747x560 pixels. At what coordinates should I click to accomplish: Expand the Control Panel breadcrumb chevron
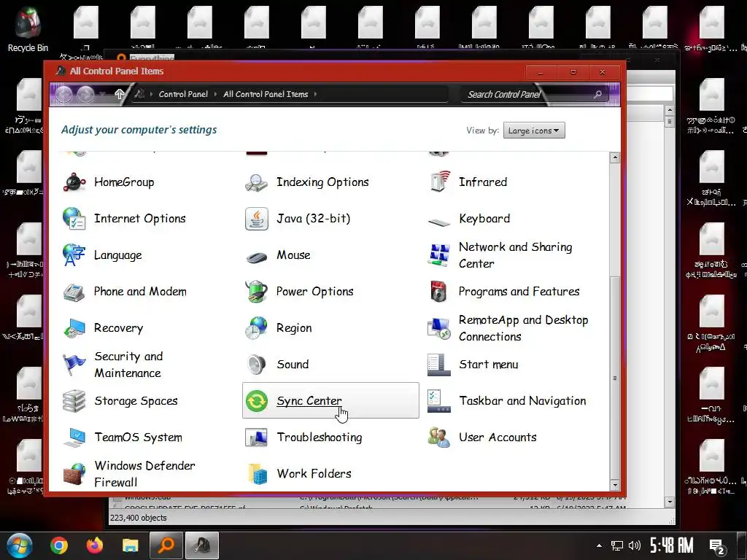tap(215, 94)
